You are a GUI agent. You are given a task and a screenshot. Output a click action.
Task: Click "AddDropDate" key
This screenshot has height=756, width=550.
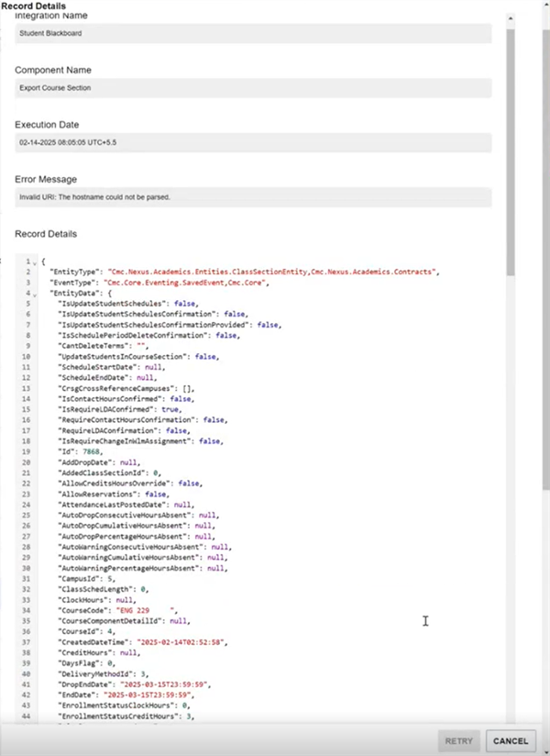coord(84,462)
